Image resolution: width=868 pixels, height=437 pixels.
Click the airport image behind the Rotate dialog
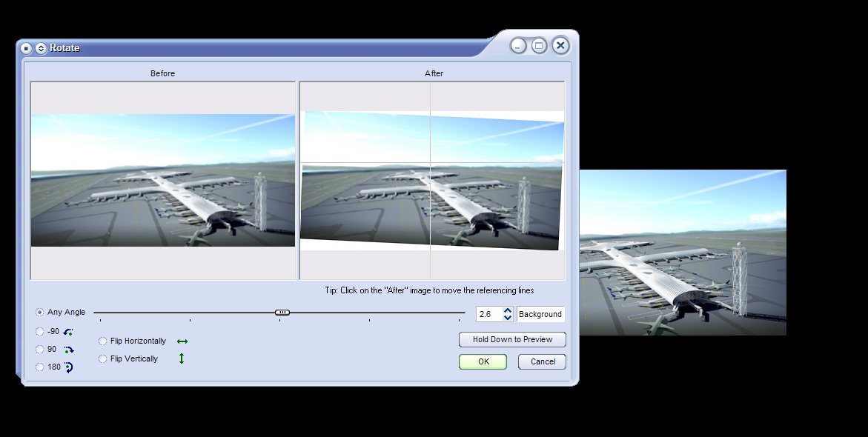click(x=683, y=253)
